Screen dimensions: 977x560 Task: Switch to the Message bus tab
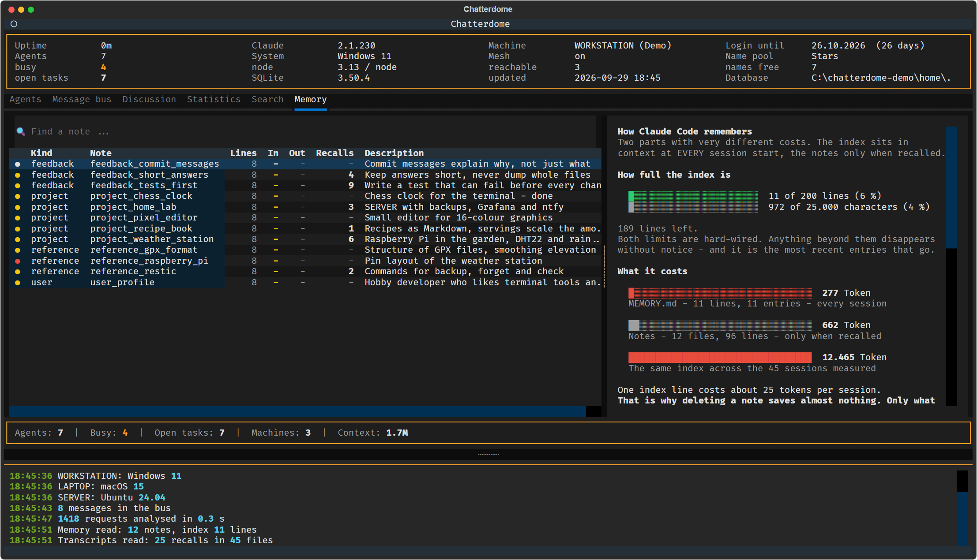[82, 100]
